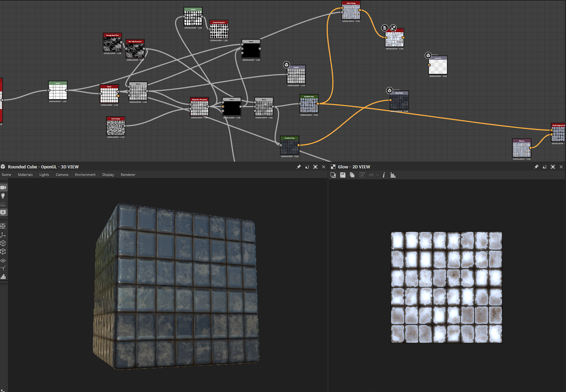
Task: Open the display settings monitor icon
Action: [3, 212]
